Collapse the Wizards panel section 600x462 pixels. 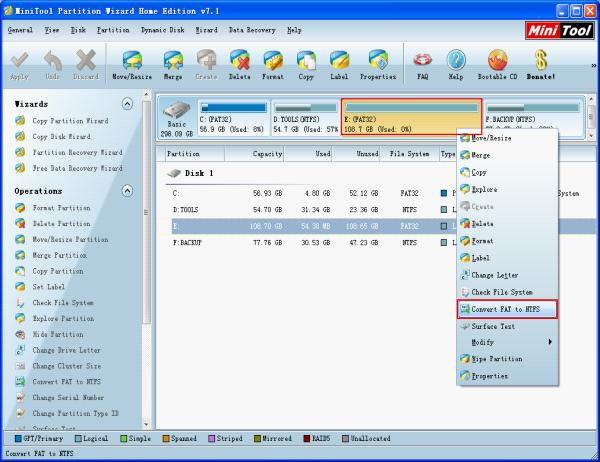coord(126,104)
